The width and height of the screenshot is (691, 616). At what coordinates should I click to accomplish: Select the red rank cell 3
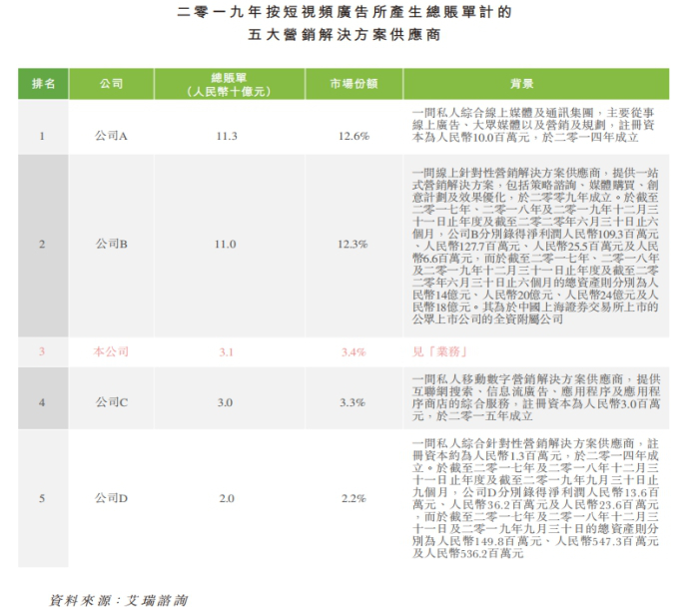42,351
